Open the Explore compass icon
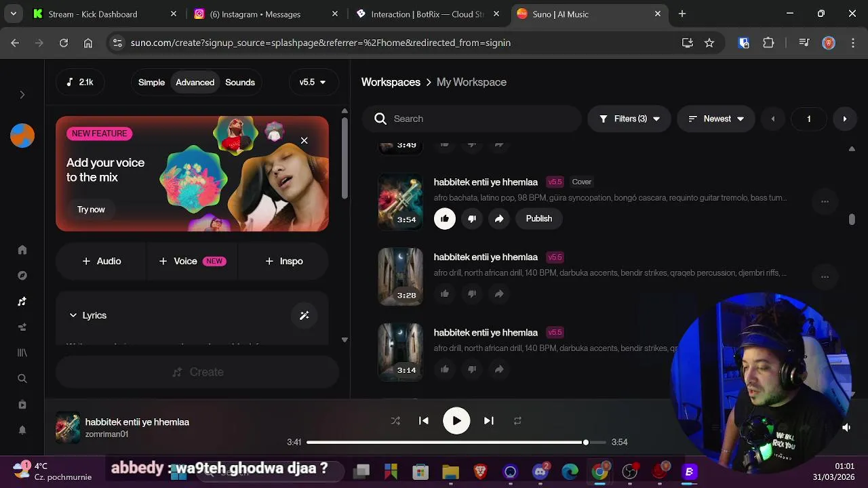868x488 pixels. click(22, 276)
